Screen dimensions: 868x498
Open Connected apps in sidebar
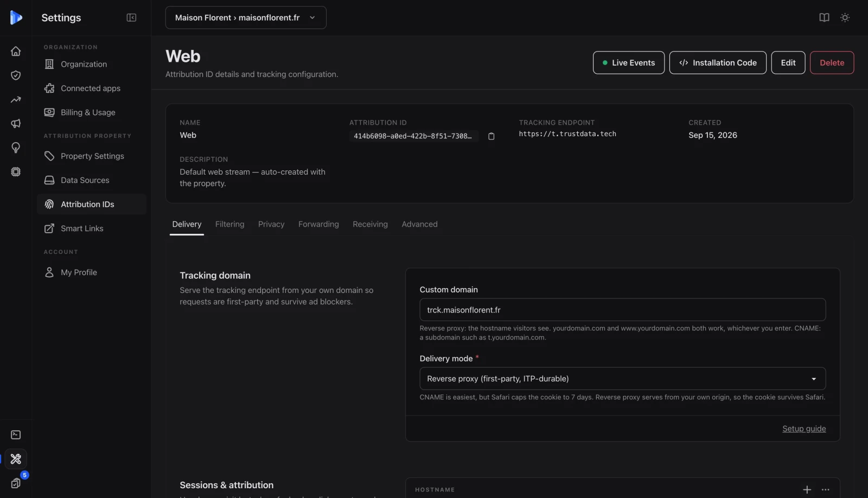pyautogui.click(x=92, y=88)
